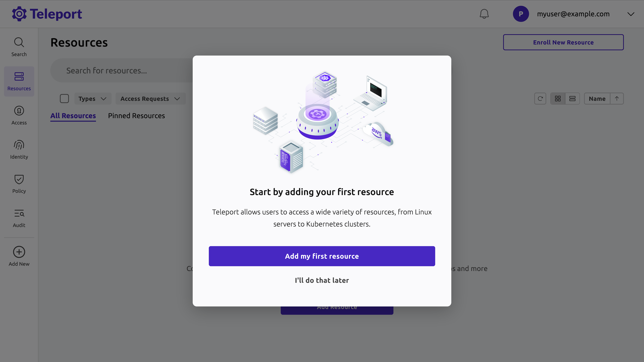The width and height of the screenshot is (644, 362).
Task: Open notifications via the bell icon
Action: tap(484, 14)
